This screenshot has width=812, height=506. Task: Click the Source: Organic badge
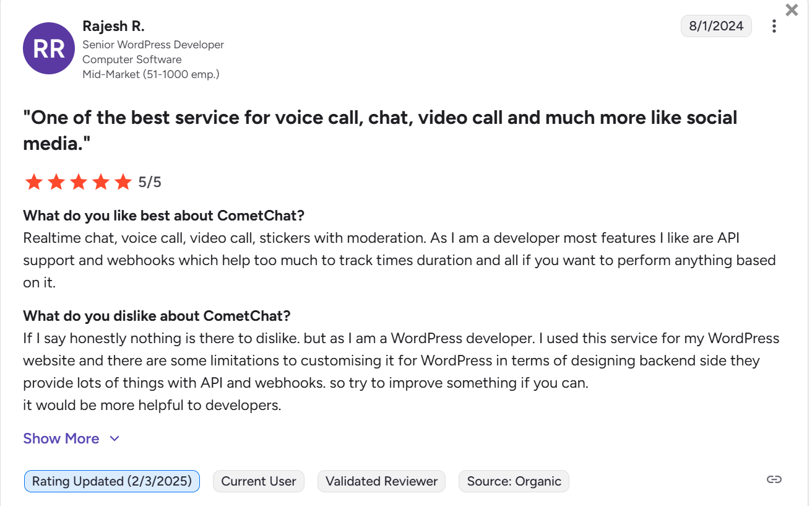513,481
